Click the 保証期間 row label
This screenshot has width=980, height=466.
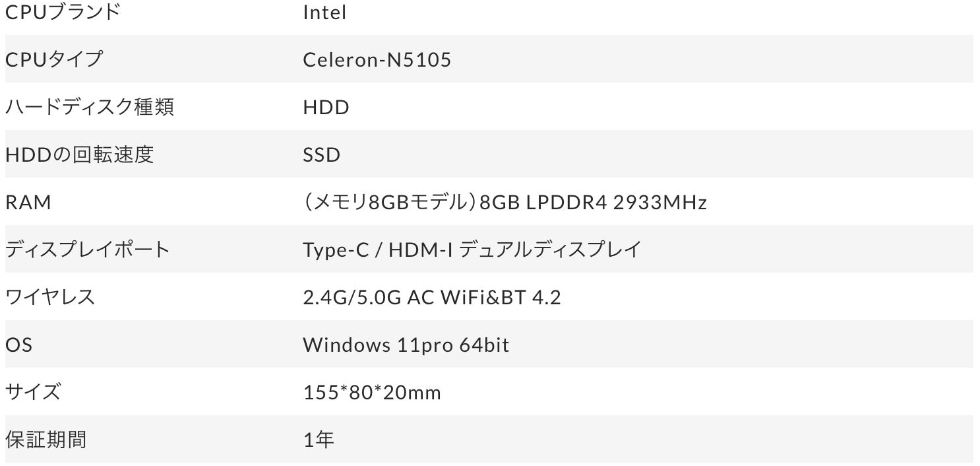tap(46, 439)
